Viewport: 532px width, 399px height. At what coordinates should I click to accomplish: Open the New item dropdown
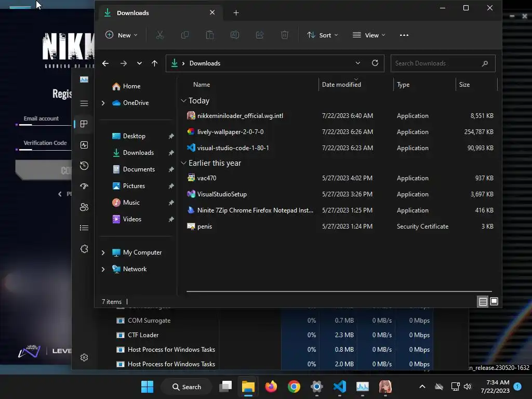coord(122,35)
